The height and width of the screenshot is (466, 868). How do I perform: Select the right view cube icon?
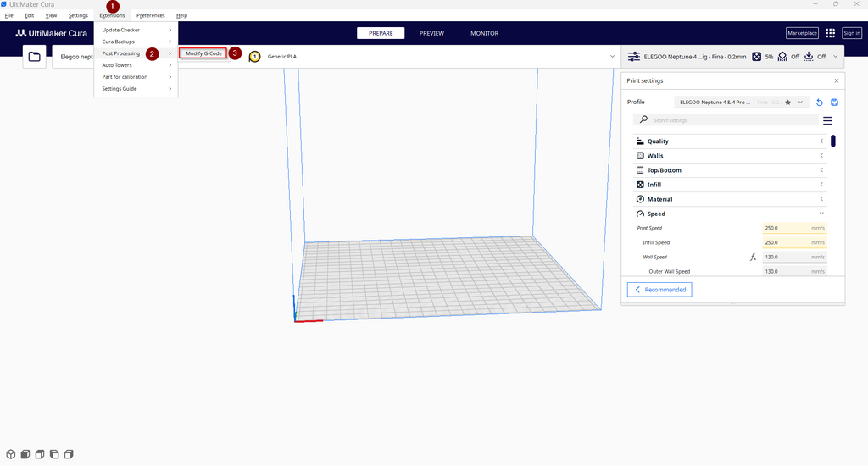[69, 454]
